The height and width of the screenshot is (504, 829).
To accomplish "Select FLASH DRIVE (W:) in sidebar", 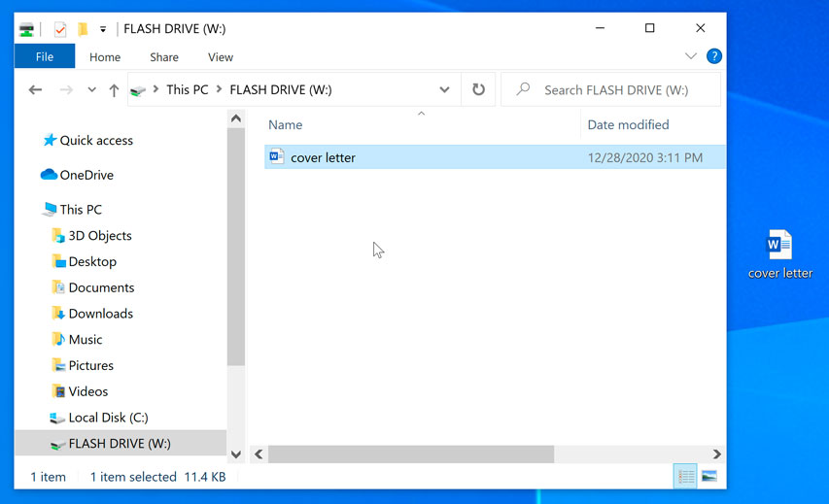I will 120,443.
